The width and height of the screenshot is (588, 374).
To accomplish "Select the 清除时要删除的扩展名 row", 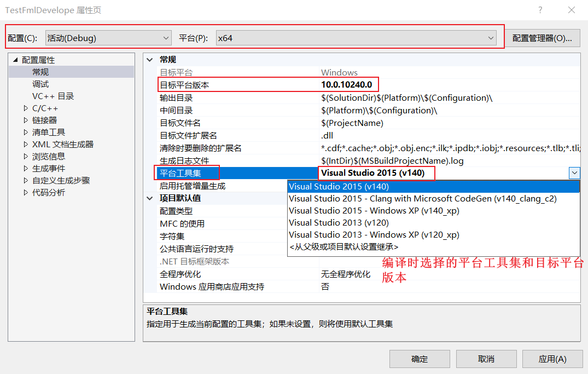I will (x=369, y=148).
